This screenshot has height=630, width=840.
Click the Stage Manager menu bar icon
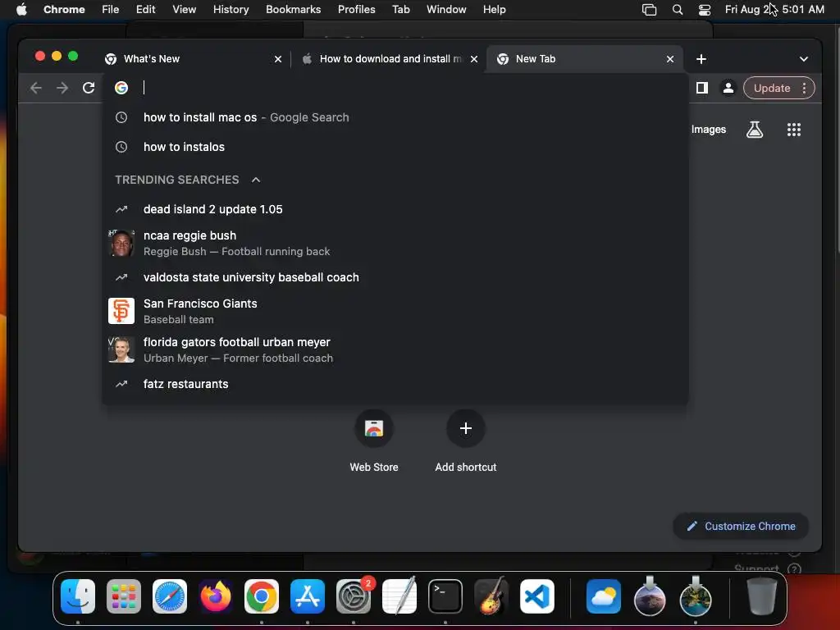[650, 10]
